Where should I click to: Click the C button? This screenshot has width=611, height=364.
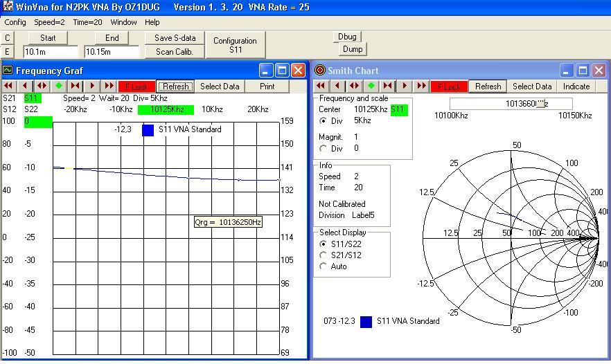8,38
